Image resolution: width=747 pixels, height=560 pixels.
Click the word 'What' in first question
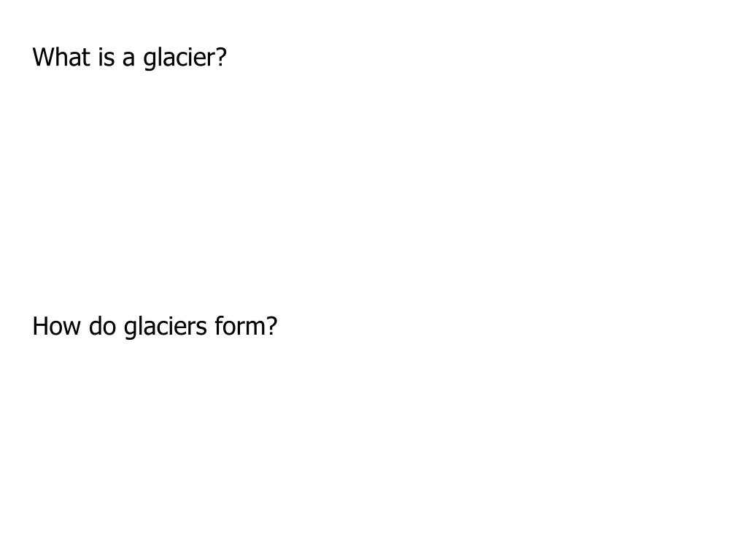[x=61, y=57]
